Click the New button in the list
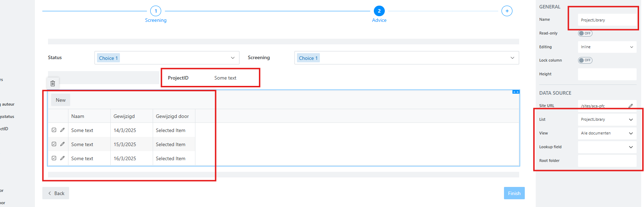644x207 pixels. (61, 100)
